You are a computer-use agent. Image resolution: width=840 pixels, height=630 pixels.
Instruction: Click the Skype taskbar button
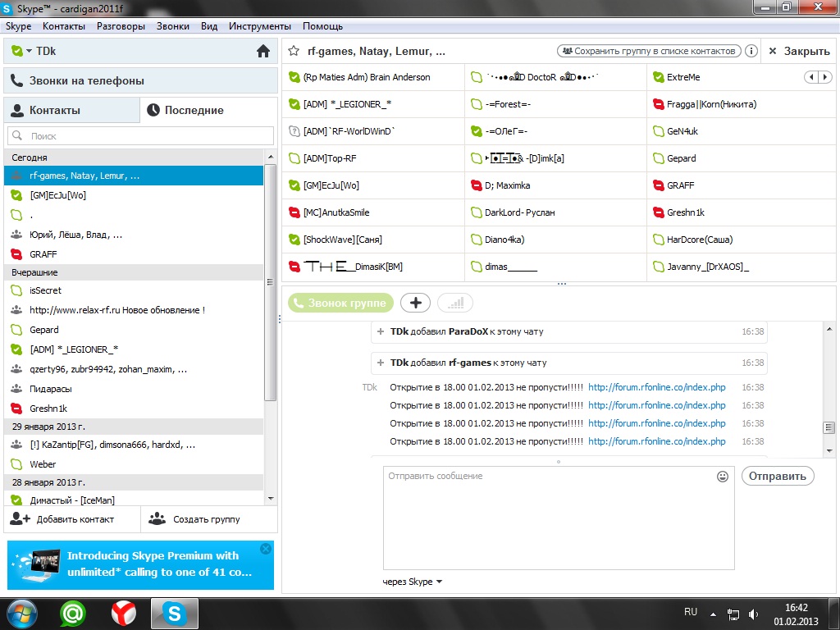point(175,614)
